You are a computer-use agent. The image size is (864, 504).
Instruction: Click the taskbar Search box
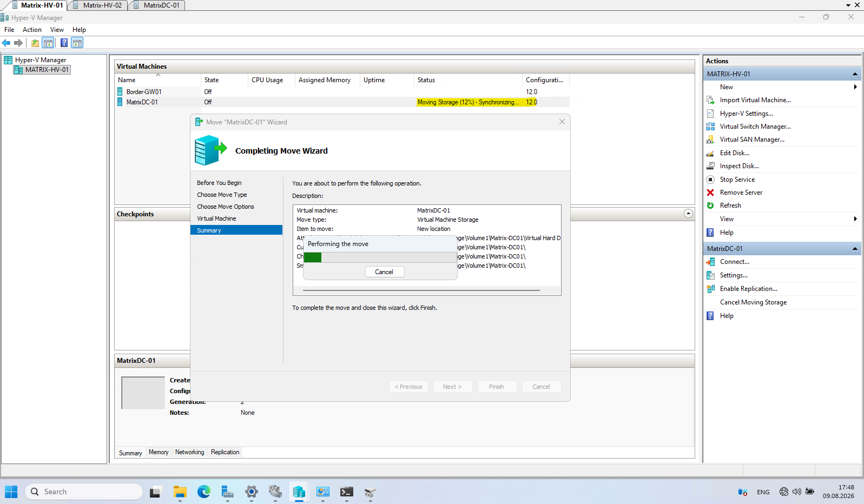[x=84, y=492]
